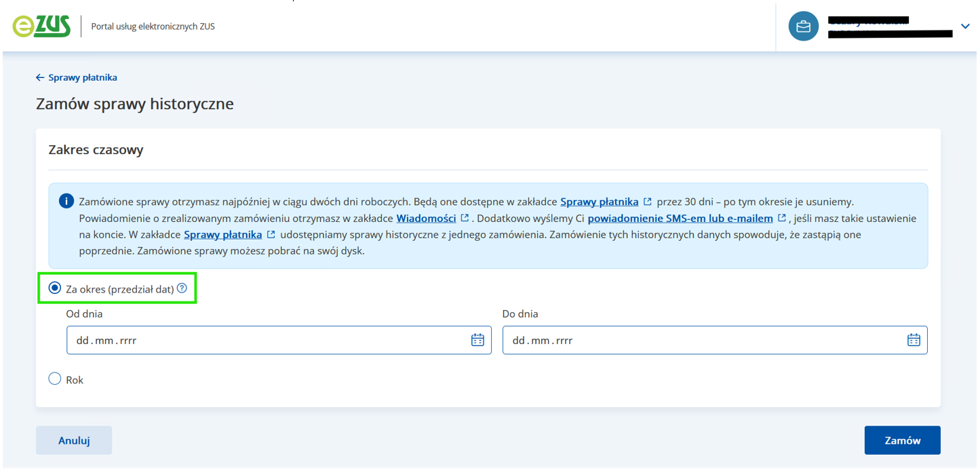Click external link icon after powiadomienie SMS-em

coord(782,218)
